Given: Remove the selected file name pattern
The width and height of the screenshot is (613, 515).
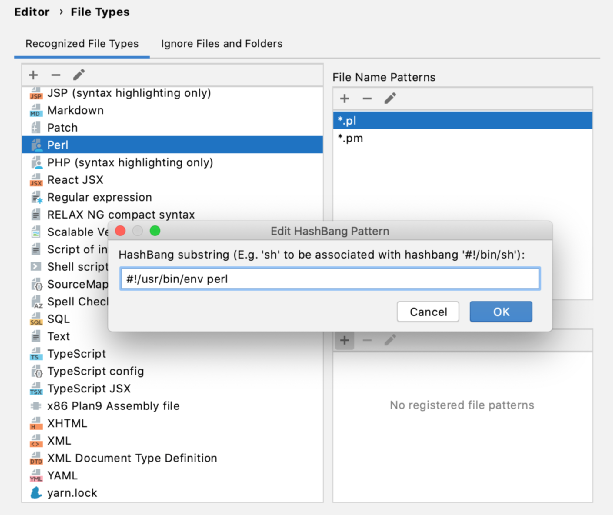Looking at the screenshot, I should 367,98.
